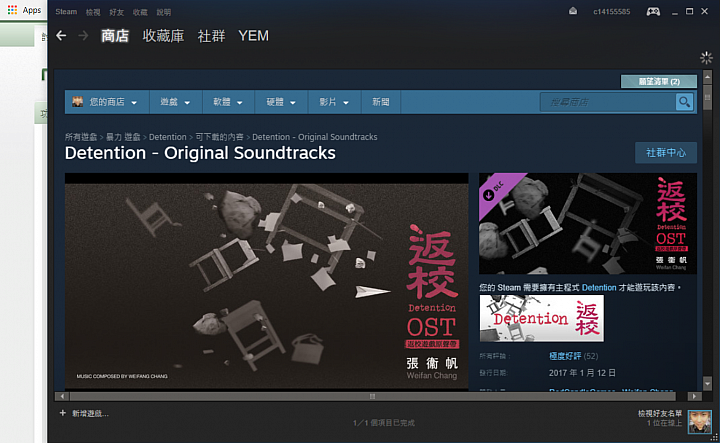Image resolution: width=720 pixels, height=443 pixels.
Task: Open 檢視好友名單 friends list
Action: point(659,414)
